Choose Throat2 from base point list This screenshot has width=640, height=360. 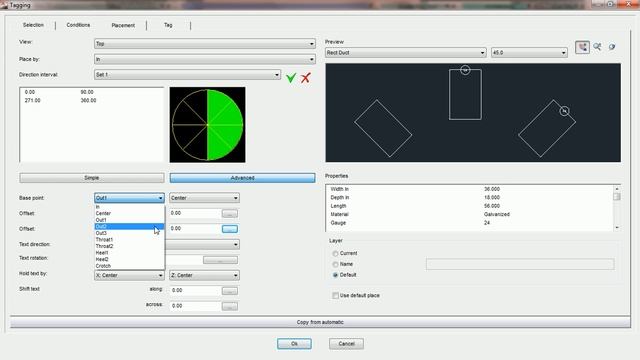pyautogui.click(x=129, y=246)
